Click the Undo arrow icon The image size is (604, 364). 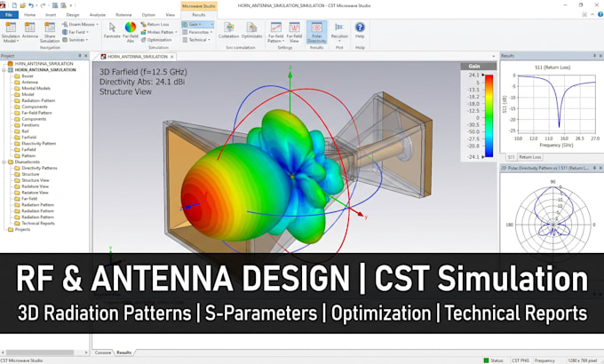click(x=31, y=5)
